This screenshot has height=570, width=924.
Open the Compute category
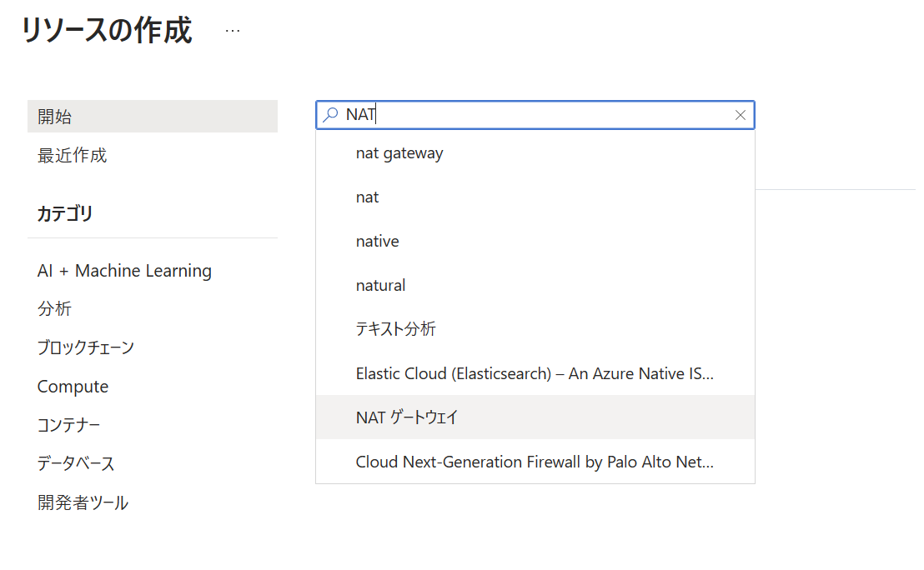(x=73, y=387)
